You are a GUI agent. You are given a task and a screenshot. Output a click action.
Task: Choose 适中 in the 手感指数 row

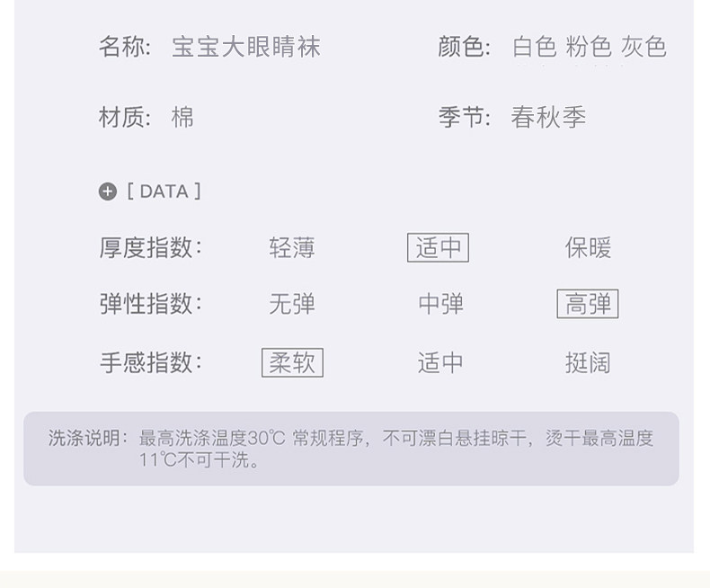click(440, 362)
